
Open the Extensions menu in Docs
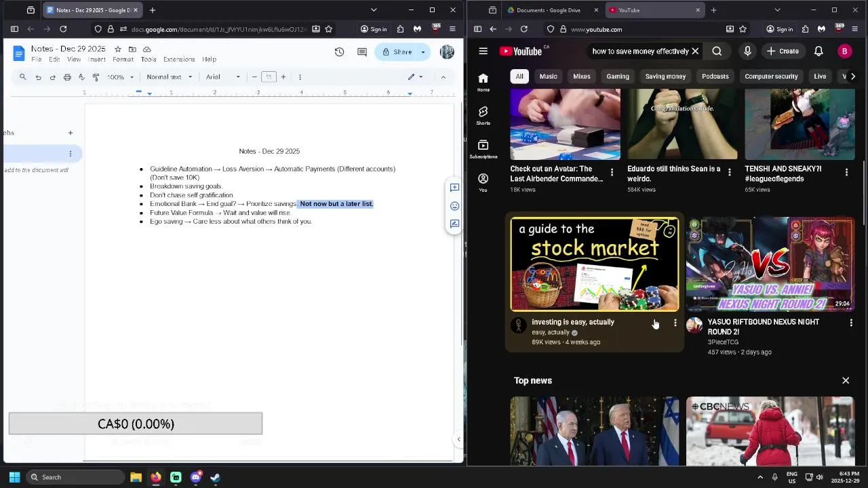179,60
